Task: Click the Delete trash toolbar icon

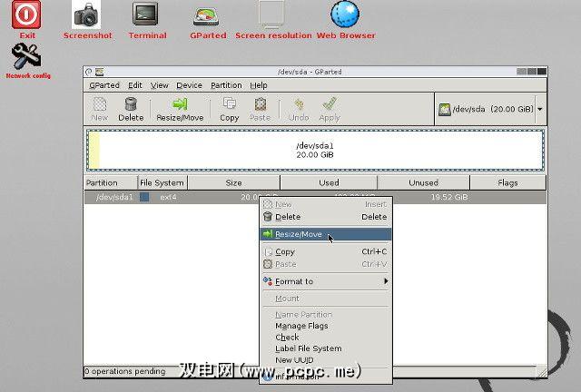Action: [131, 109]
